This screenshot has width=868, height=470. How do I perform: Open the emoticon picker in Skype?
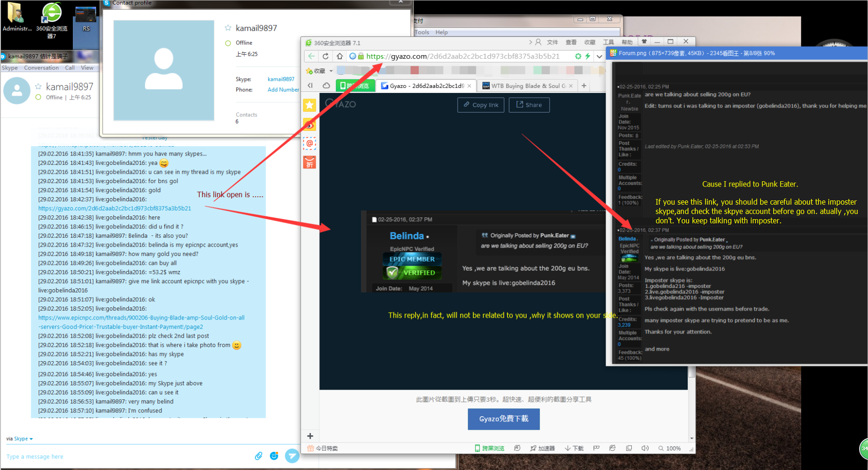274,456
